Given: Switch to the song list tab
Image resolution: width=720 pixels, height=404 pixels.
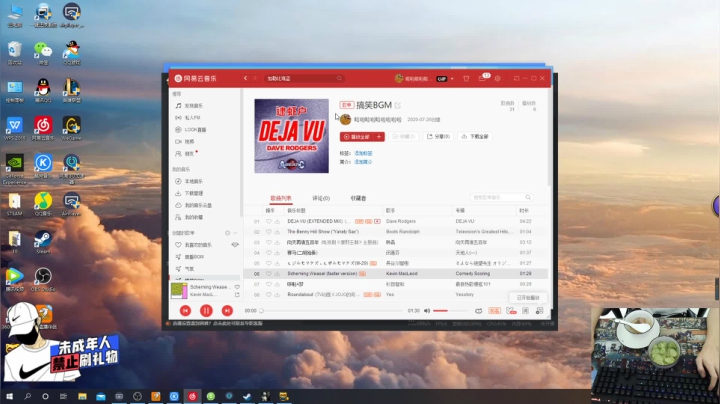Looking at the screenshot, I should pyautogui.click(x=281, y=198).
